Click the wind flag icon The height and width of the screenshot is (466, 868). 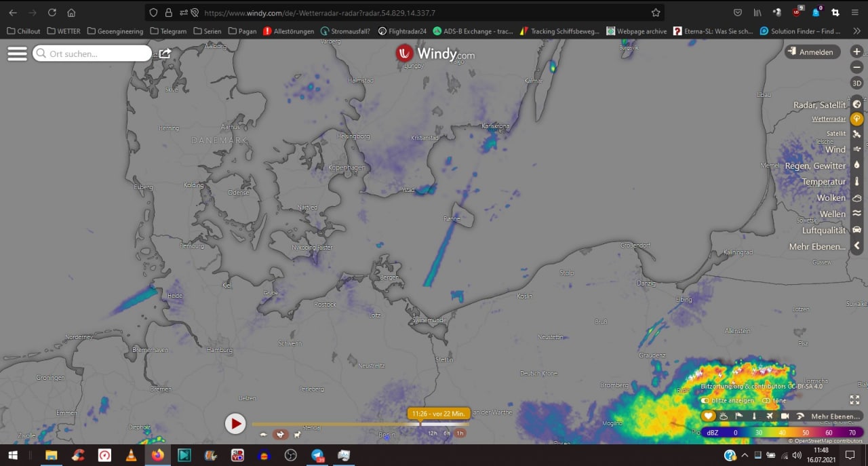point(739,416)
